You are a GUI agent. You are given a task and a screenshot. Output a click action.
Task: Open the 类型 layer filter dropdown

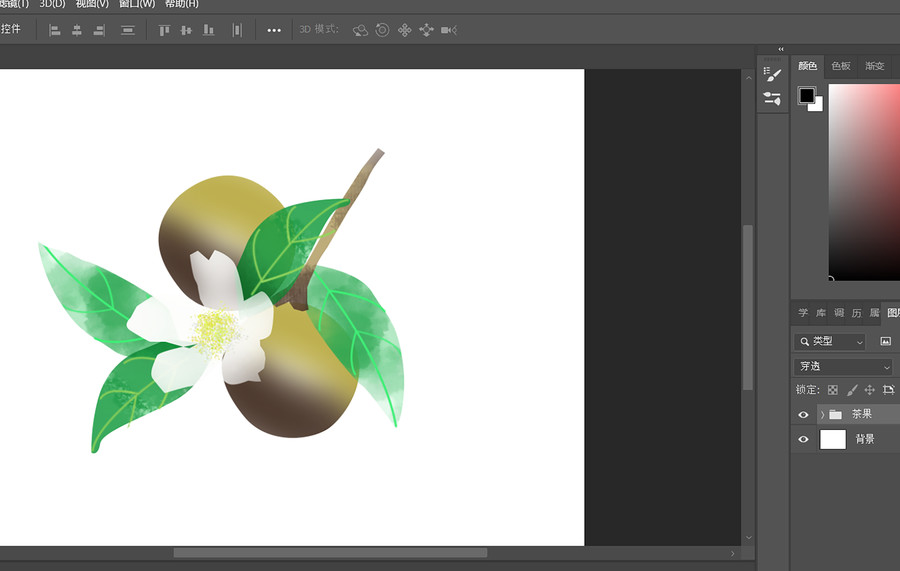(829, 341)
